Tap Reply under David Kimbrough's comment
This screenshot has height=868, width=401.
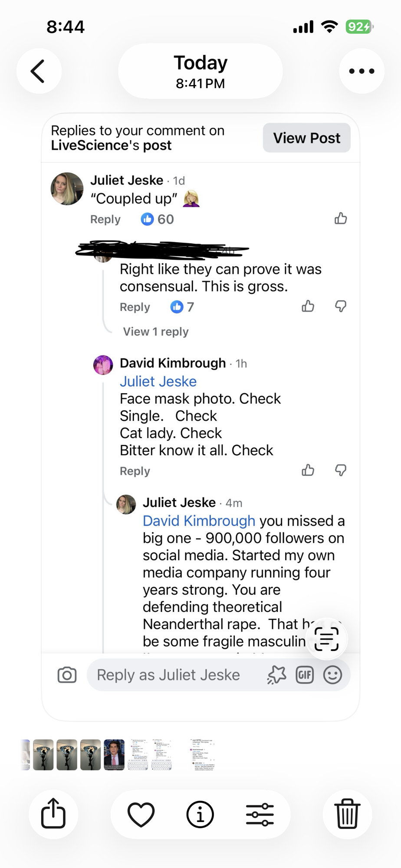[135, 471]
